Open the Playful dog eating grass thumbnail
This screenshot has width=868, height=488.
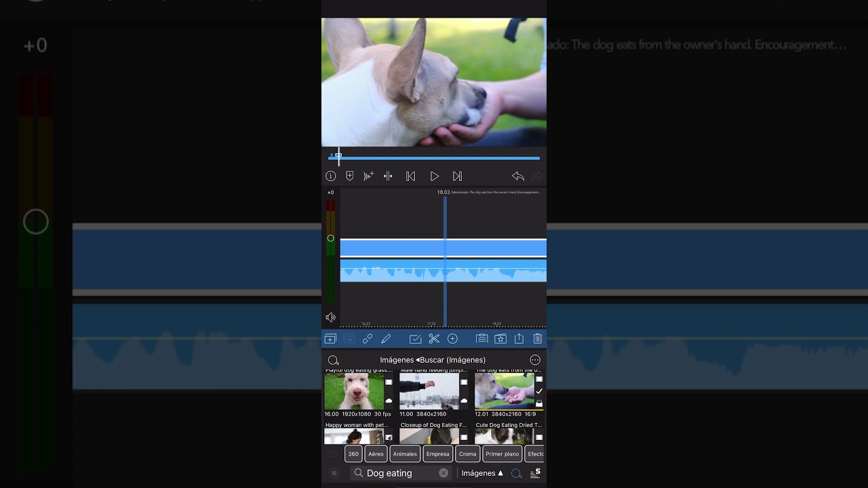click(x=354, y=391)
